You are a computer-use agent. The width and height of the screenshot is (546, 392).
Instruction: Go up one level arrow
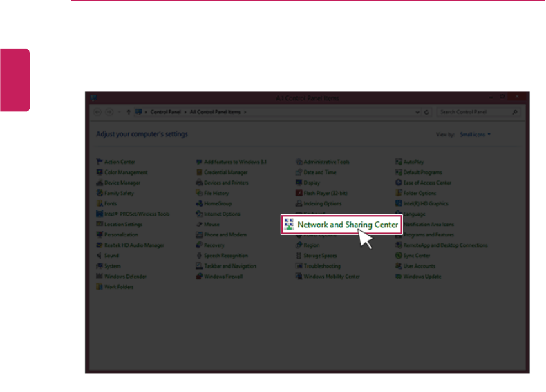[x=129, y=112]
